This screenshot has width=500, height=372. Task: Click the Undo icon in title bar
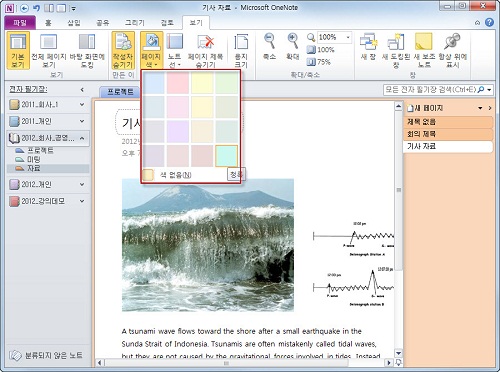[x=36, y=8]
